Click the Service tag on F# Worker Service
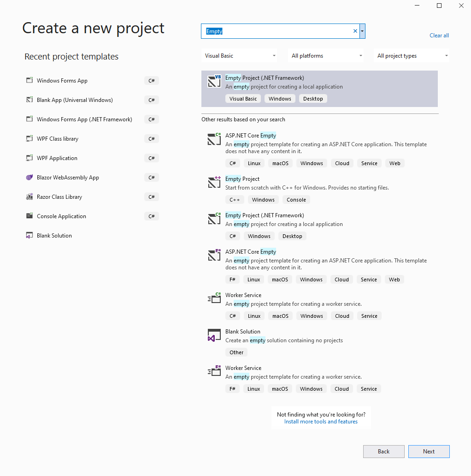 click(369, 389)
